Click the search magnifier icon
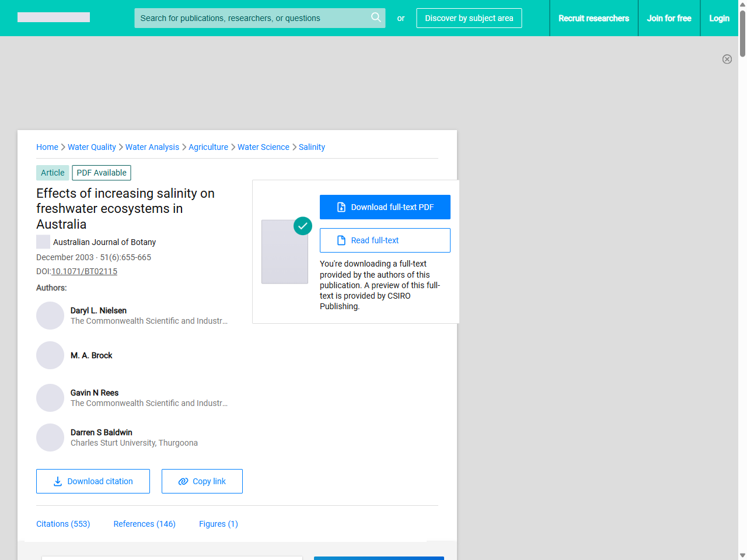This screenshot has height=560, width=747. (376, 17)
